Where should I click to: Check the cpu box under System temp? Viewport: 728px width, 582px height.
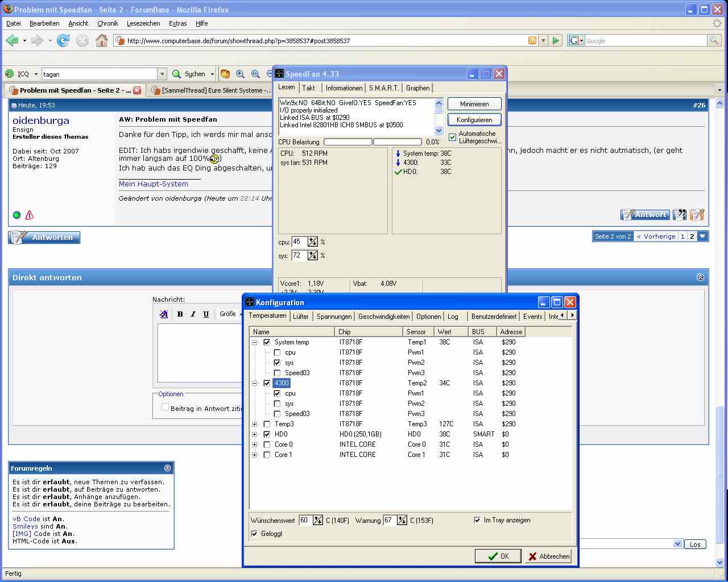277,352
